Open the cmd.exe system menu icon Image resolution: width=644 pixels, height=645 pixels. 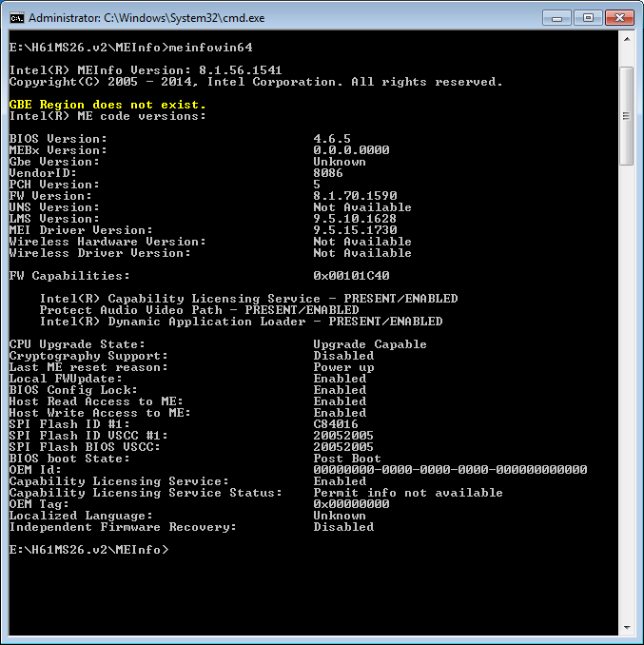[17, 18]
